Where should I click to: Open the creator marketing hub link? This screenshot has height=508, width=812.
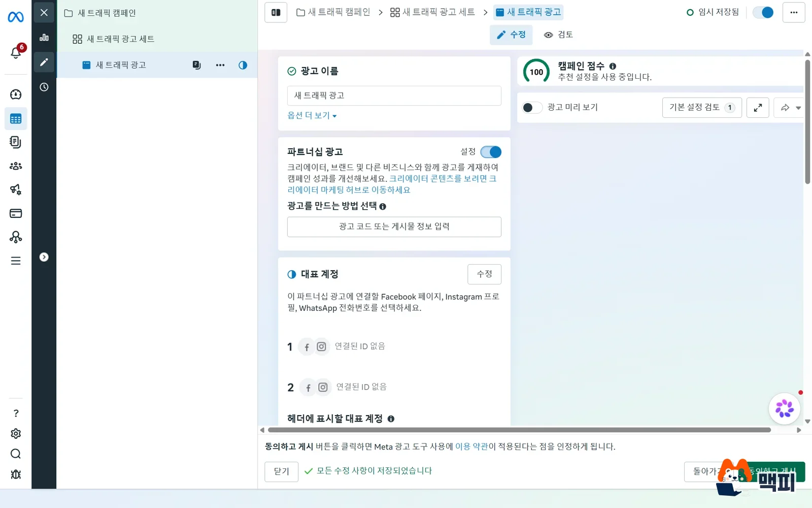point(392,184)
